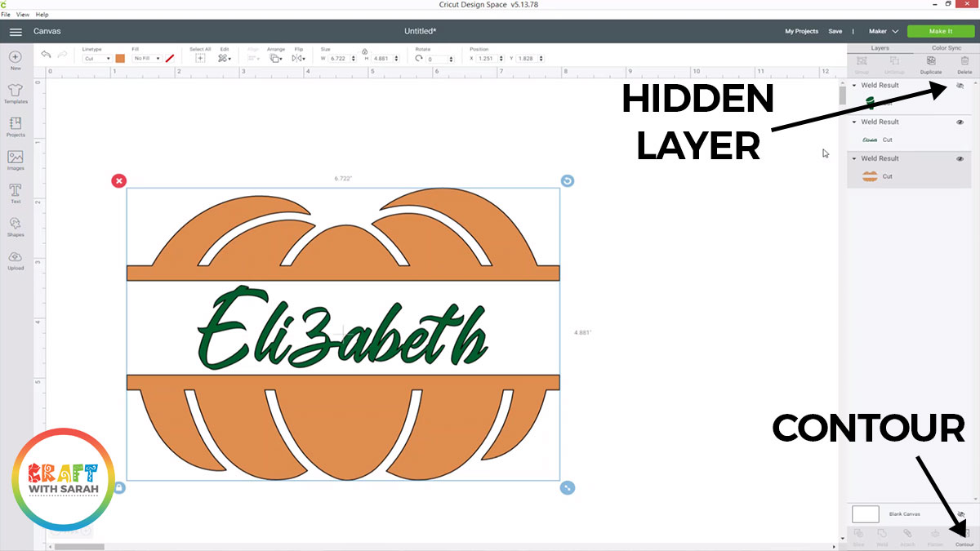Screen dimensions: 980x551
Task: Open the hamburger menu next to Canvas
Action: 16,32
